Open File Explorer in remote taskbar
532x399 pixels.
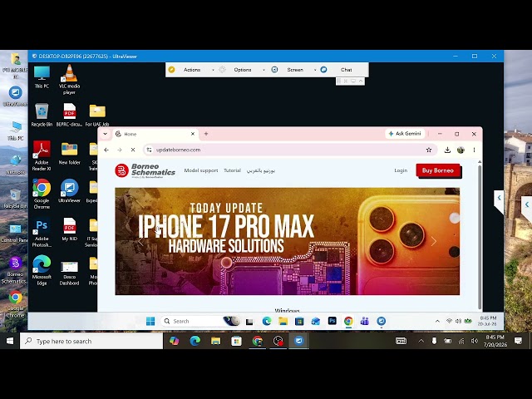point(283,321)
